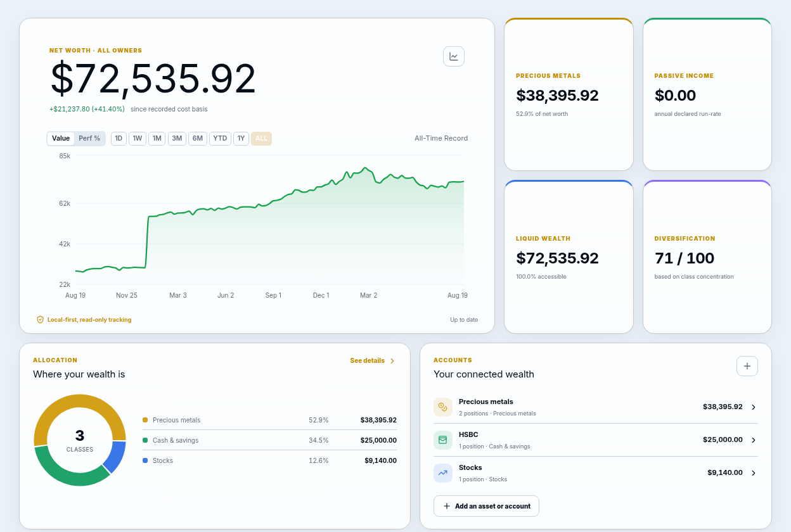Screen dimensions: 791x532
Task: Click the 34.5% allocation percentage
Action: [x=319, y=440]
